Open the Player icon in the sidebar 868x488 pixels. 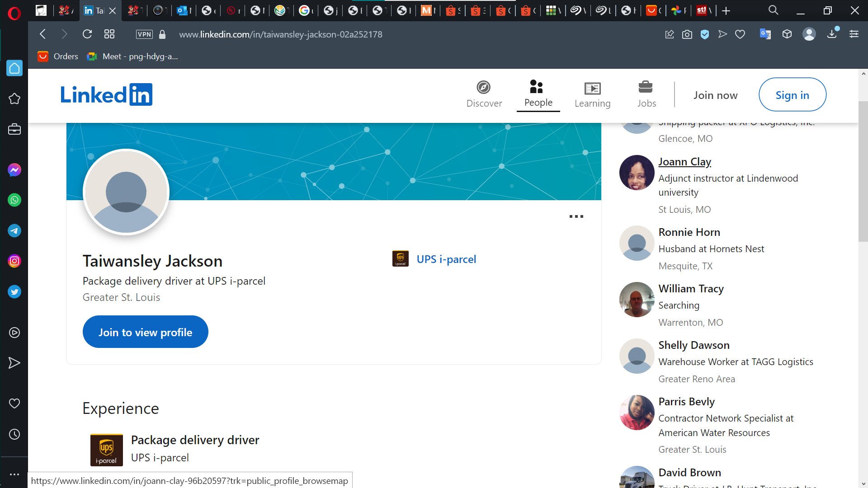14,333
